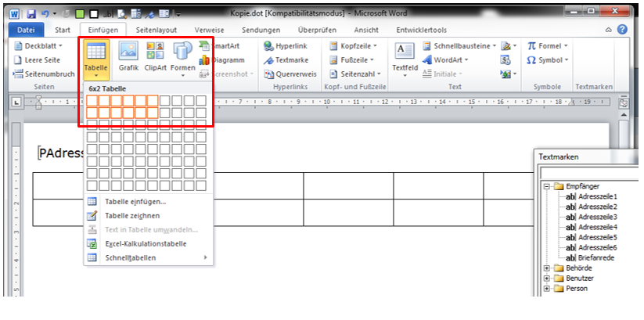Click the Diagramm chart icon
Image resolution: width=644 pixels, height=320 pixels.
pos(221,59)
